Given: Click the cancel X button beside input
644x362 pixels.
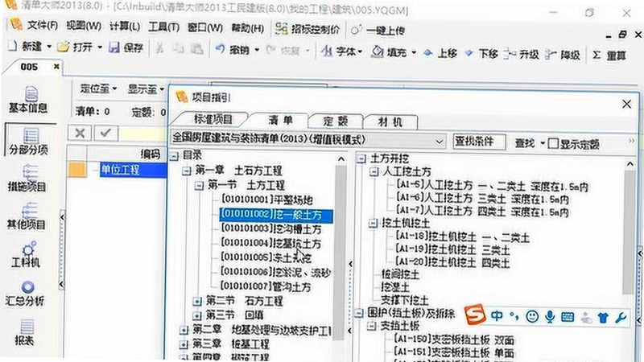Looking at the screenshot, I should [x=80, y=133].
